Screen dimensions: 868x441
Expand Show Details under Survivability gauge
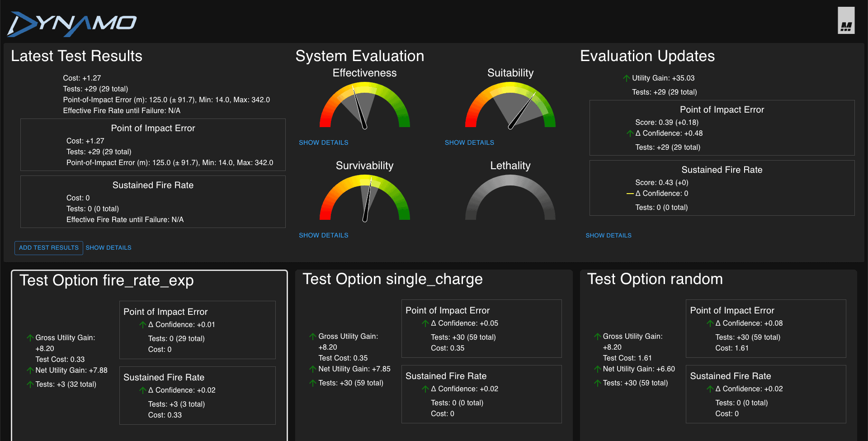(x=323, y=235)
